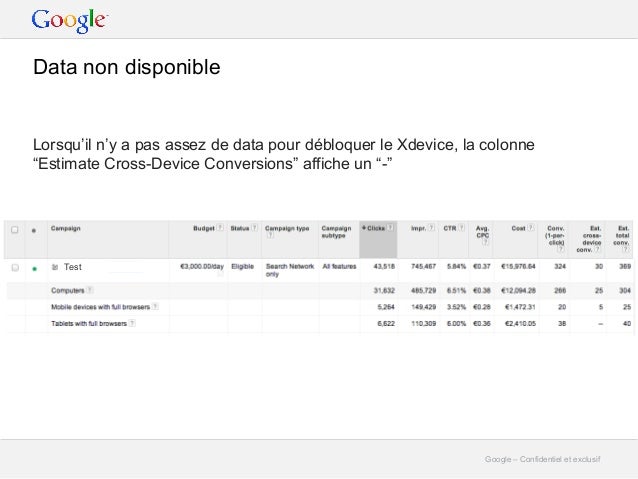Image resolution: width=638 pixels, height=479 pixels.
Task: Check the Test campaign row checkbox
Action: pos(15,267)
